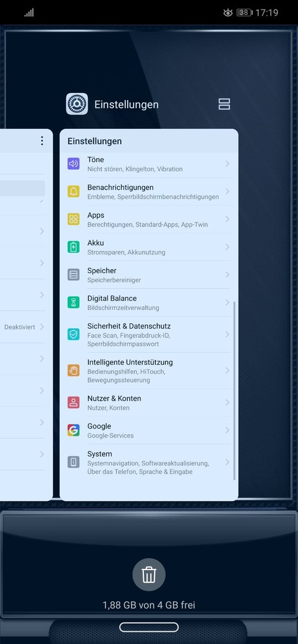Tap the Benachrichtigungen bell icon
This screenshot has height=644, width=298.
(73, 191)
